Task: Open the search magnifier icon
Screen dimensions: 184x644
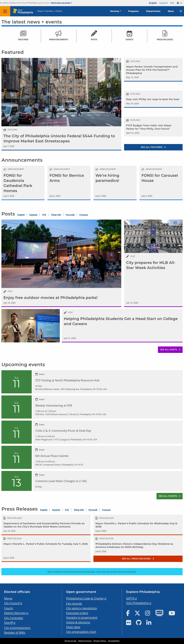Action: click(x=181, y=11)
